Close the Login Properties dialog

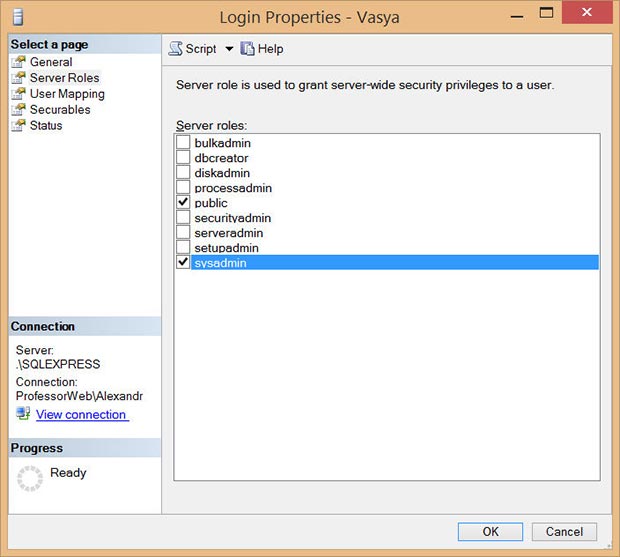tap(587, 12)
